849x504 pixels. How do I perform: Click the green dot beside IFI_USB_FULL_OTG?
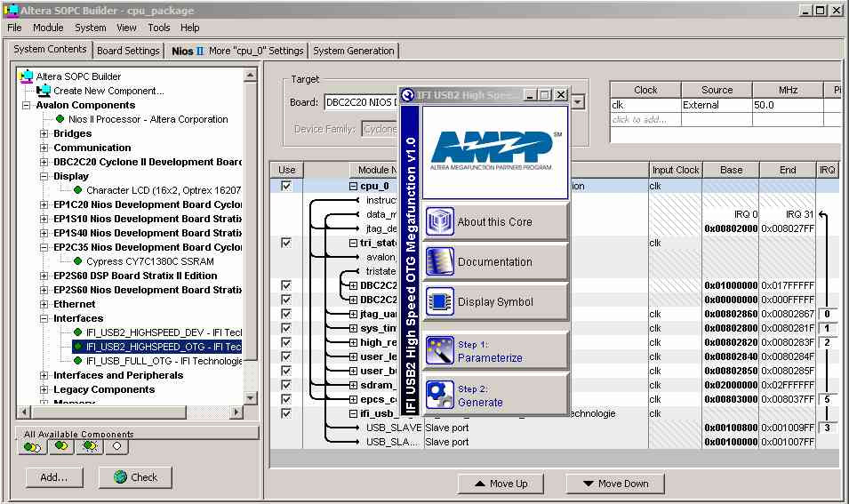tap(77, 361)
